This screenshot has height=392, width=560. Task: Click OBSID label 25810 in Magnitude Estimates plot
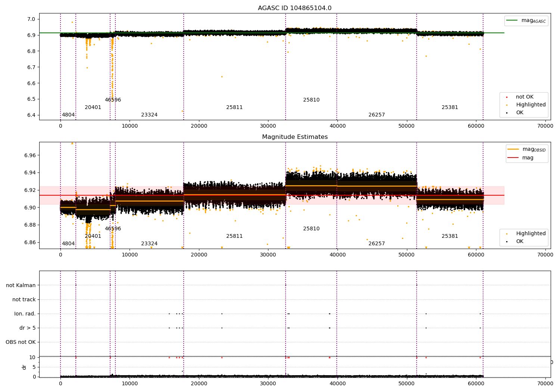[311, 229]
